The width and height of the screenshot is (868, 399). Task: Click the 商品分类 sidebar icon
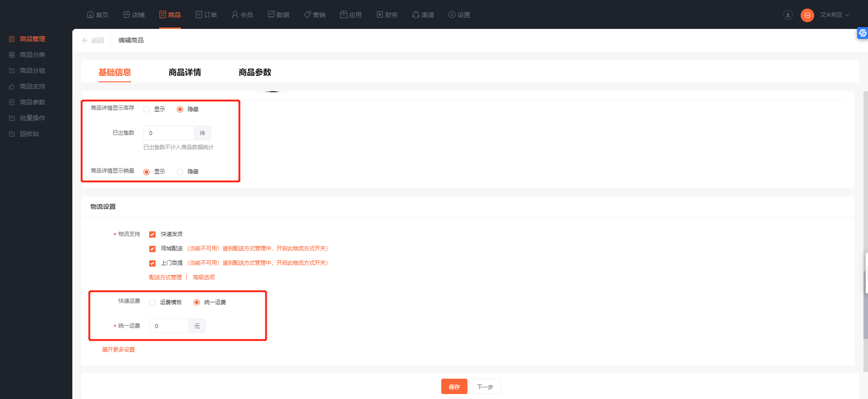[x=12, y=55]
